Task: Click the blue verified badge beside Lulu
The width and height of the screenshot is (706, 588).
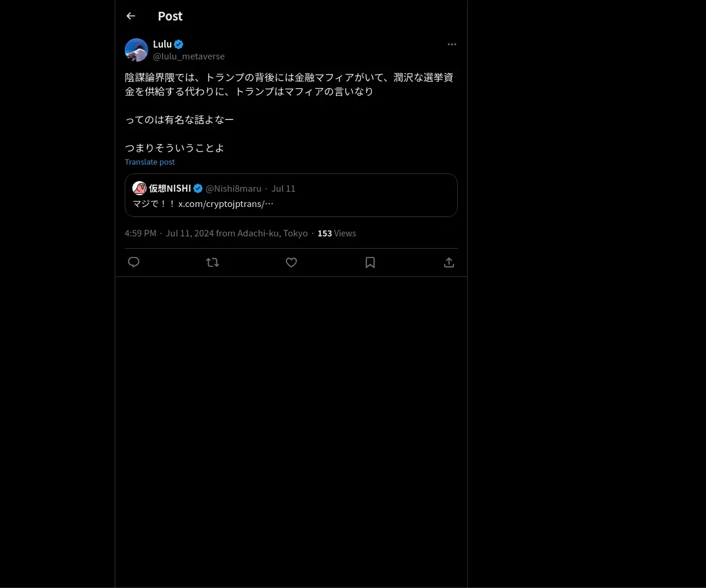Action: (179, 44)
